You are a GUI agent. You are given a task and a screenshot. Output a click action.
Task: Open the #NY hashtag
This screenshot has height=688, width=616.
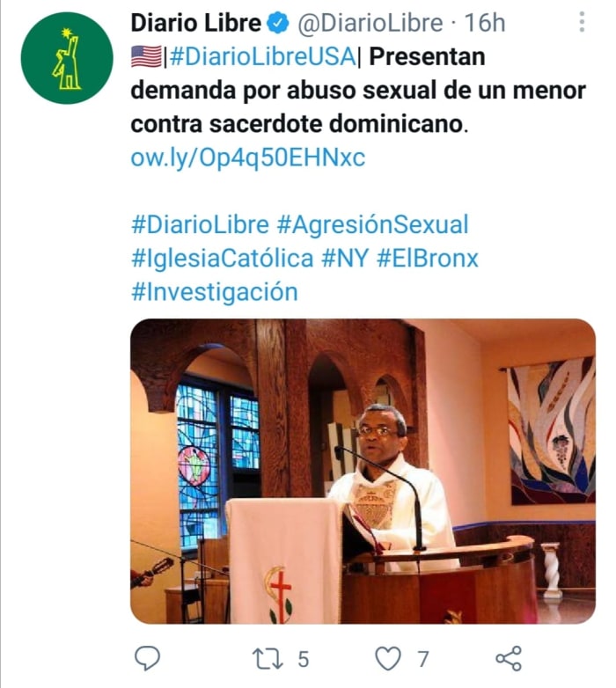345,259
